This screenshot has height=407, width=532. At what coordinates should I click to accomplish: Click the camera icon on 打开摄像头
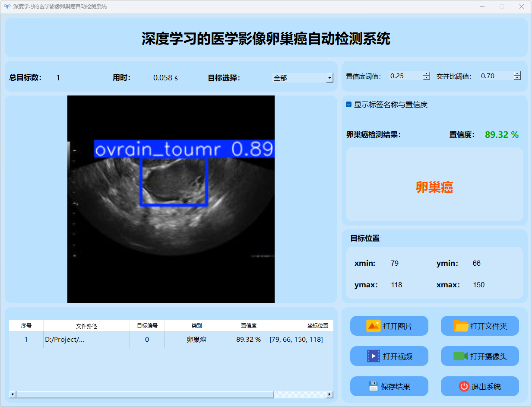tap(460, 356)
